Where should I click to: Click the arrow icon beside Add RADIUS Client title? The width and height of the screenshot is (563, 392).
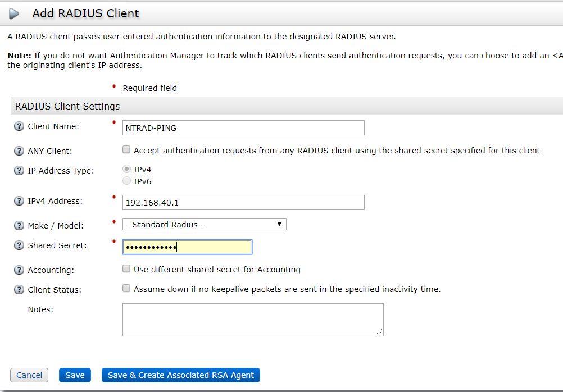[14, 13]
